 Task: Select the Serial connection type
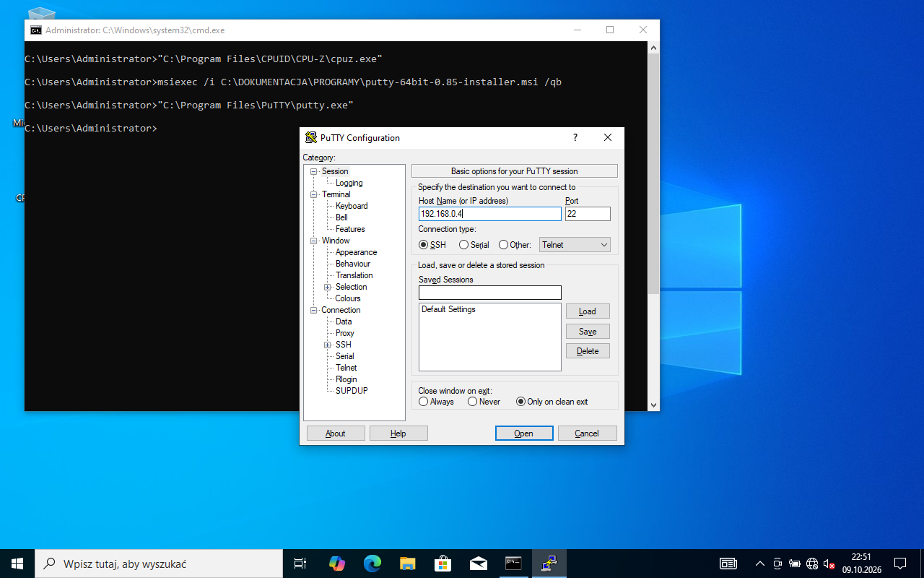click(474, 245)
